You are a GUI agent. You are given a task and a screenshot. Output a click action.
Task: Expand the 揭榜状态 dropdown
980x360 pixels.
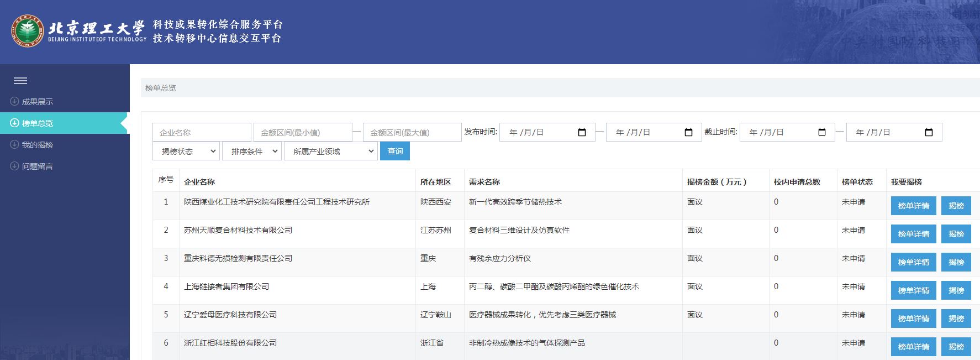point(186,152)
